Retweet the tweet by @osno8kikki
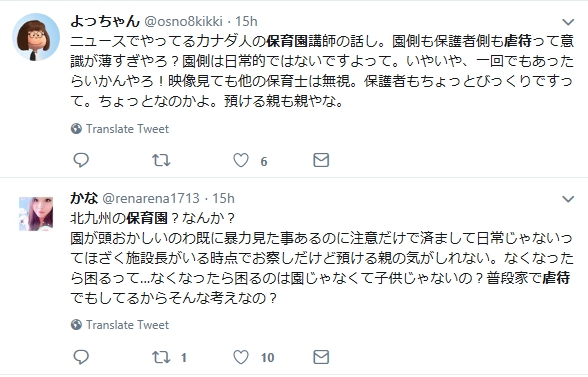Viewport: 588px width, 377px height. (161, 160)
